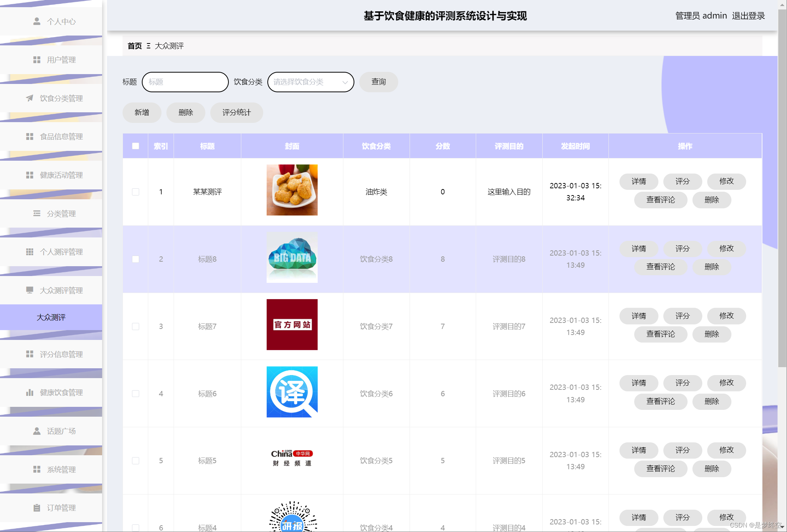The height and width of the screenshot is (532, 787).
Task: Expand the 系统管理 sidebar menu
Action: 51,470
